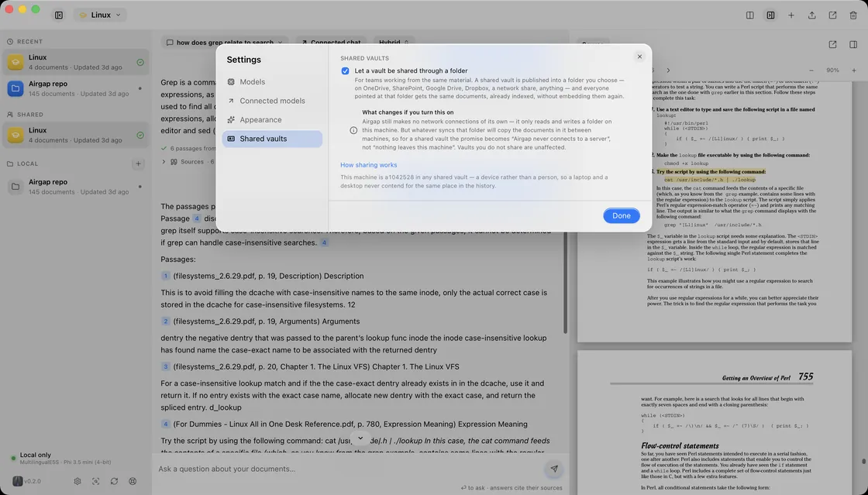Click the Connected chat button
This screenshot has width=868, height=495.
[330, 42]
